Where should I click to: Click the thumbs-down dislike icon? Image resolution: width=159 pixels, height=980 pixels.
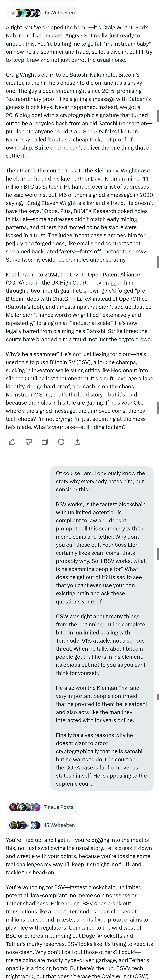(x=29, y=442)
